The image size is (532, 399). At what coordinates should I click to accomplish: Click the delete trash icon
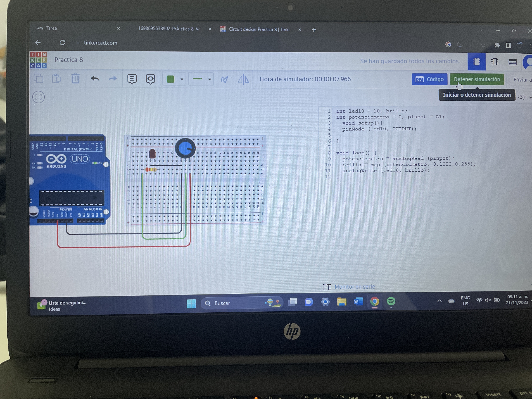[75, 78]
